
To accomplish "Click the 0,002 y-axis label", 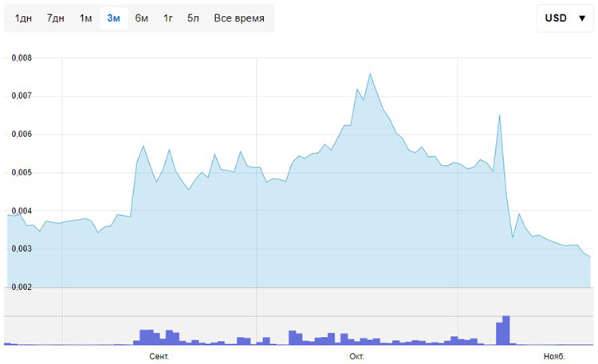I will click(22, 287).
